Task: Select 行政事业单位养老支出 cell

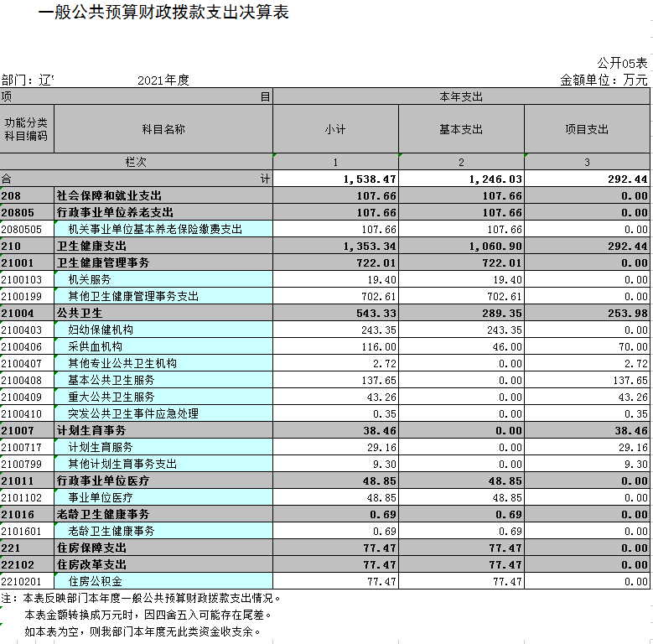Action: (163, 212)
